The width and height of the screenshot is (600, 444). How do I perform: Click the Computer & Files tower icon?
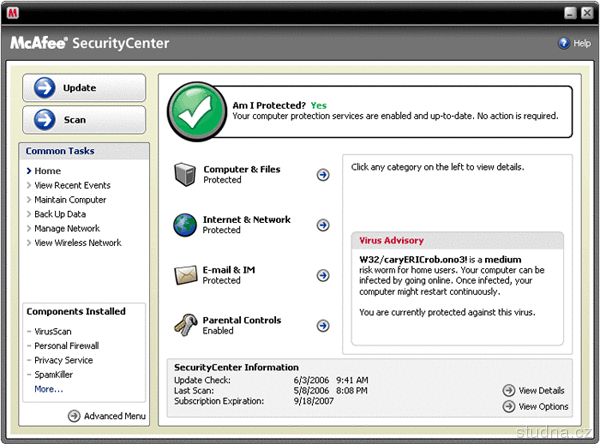185,174
